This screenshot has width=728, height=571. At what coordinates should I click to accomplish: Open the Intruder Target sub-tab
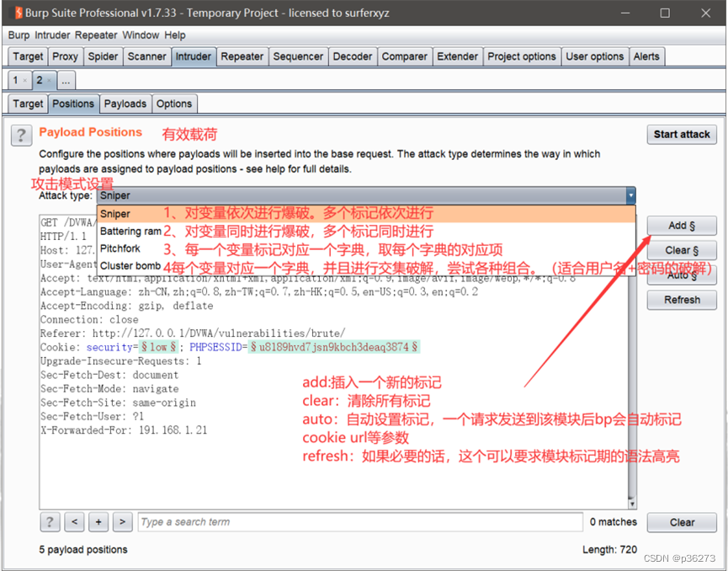[x=28, y=104]
